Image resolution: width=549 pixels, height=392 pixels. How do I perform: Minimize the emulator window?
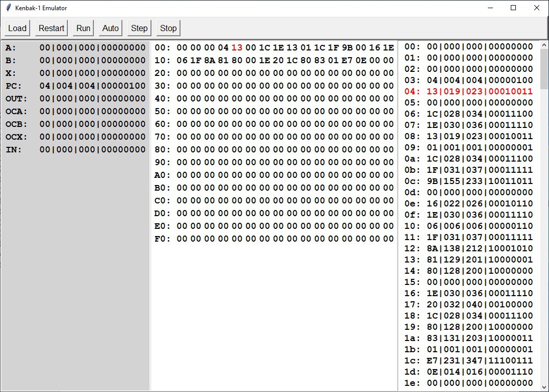point(490,8)
